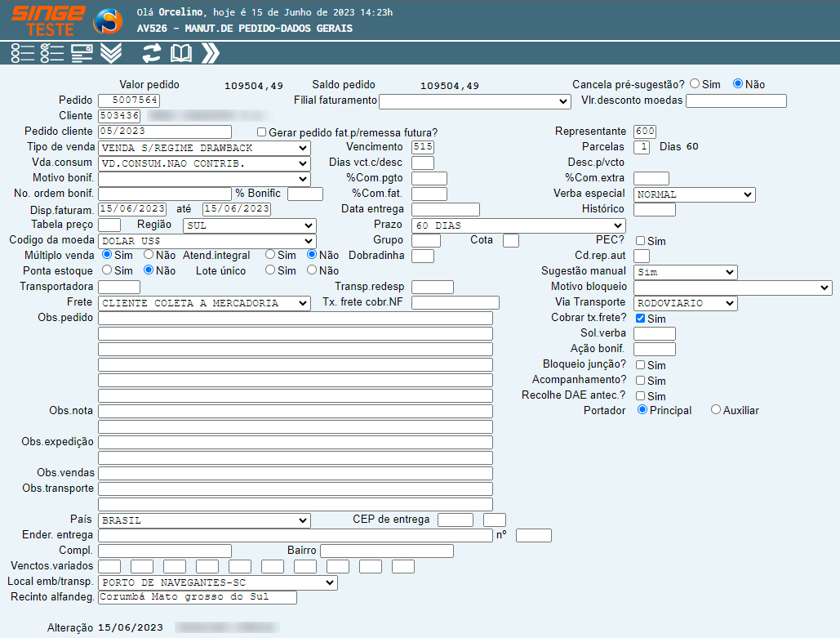The image size is (840, 638).
Task: Click the first list-menu icon in toolbar
Action: pyautogui.click(x=23, y=53)
